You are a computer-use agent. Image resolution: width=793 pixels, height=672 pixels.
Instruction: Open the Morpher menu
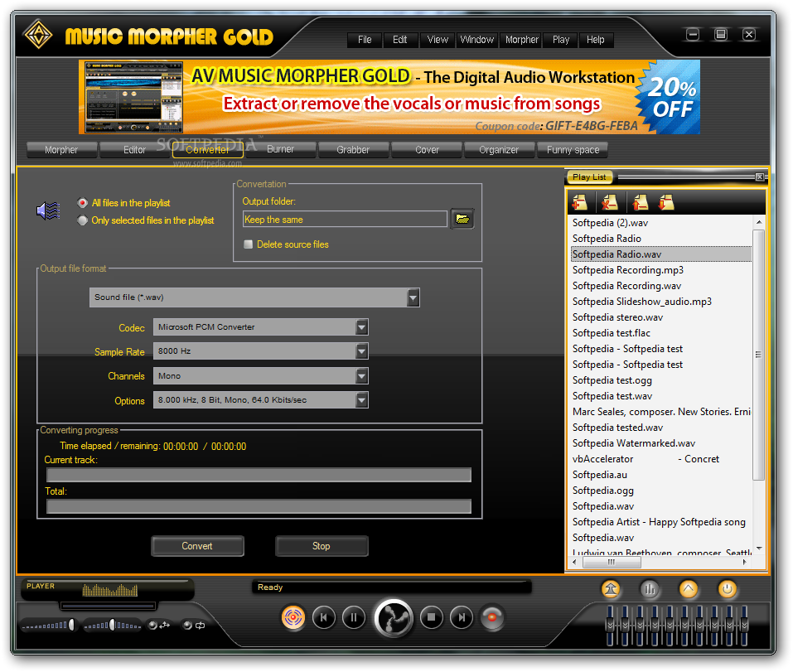point(522,40)
